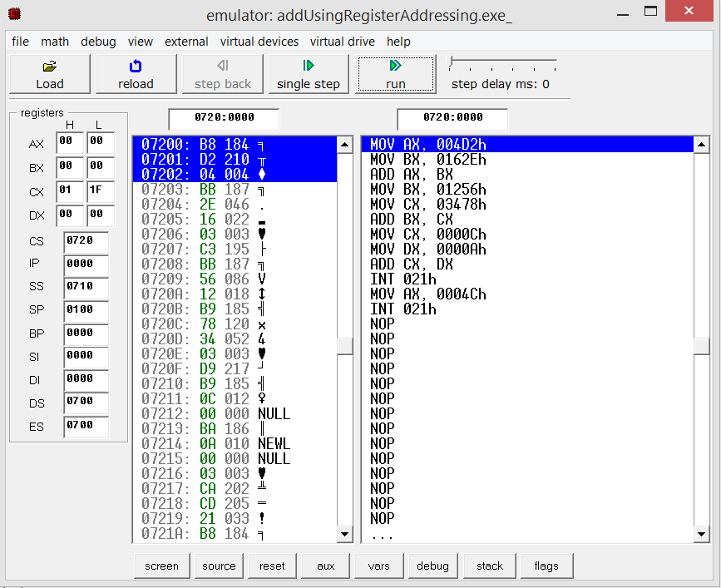Open the help menu
This screenshot has height=588, width=721.
pyautogui.click(x=398, y=42)
